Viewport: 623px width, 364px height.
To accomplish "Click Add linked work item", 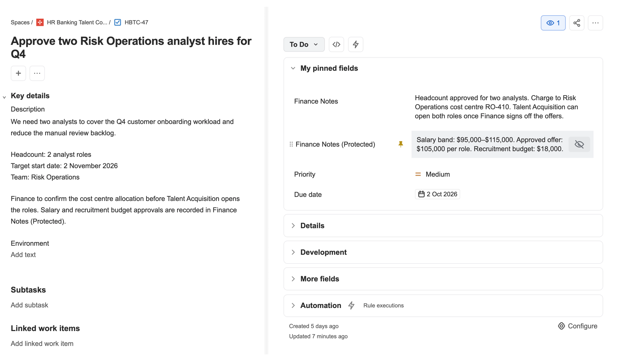I will [x=42, y=344].
